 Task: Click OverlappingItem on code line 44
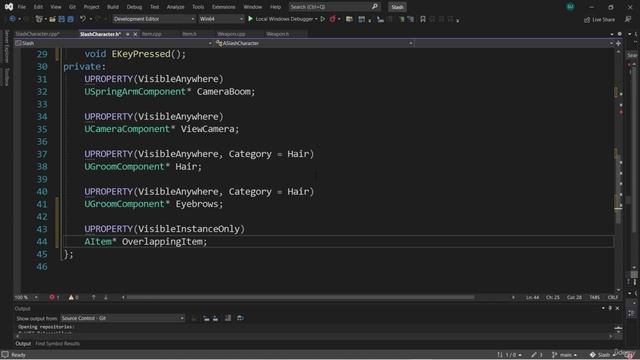tap(162, 242)
